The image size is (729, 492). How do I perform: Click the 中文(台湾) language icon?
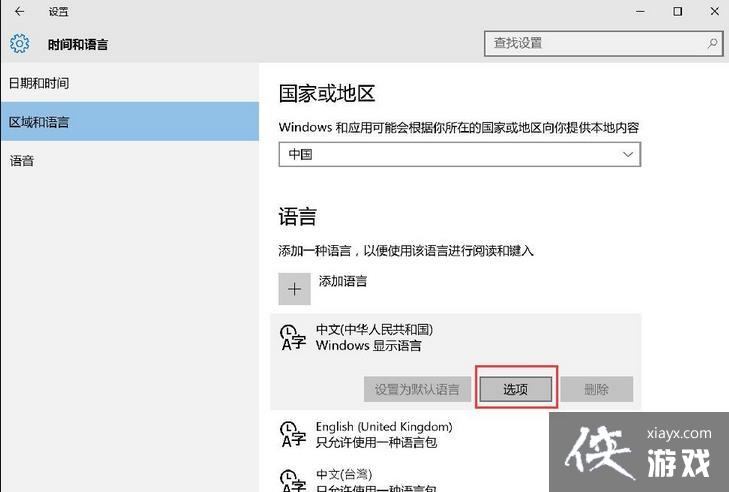pos(293,481)
